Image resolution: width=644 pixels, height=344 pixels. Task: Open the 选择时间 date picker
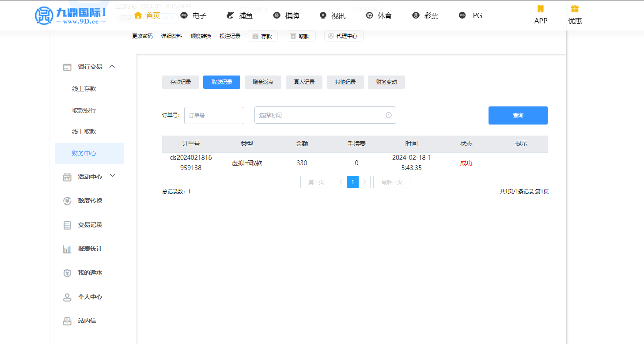click(325, 115)
